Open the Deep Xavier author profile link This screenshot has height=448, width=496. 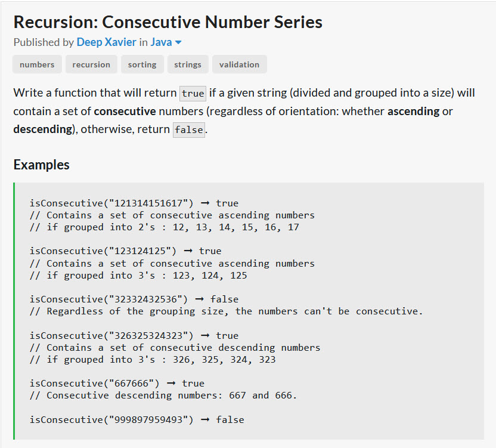click(x=107, y=42)
